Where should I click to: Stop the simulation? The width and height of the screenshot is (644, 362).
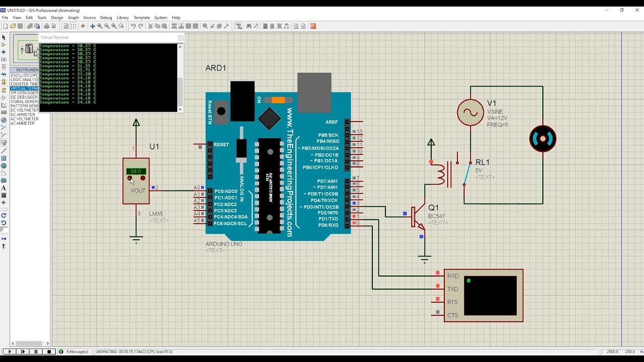point(49,352)
